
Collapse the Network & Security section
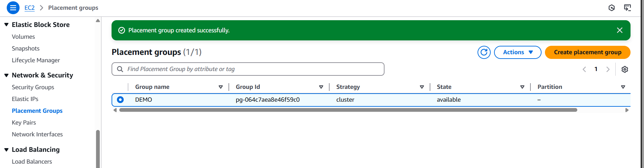6,75
